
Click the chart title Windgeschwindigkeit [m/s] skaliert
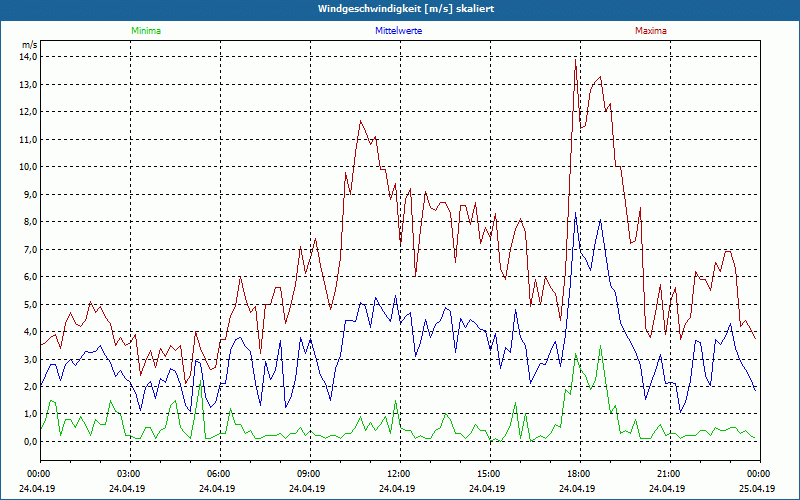coord(406,9)
